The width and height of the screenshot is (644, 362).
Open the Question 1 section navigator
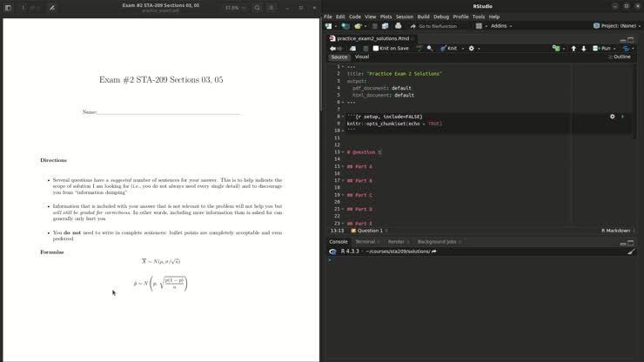click(x=369, y=231)
